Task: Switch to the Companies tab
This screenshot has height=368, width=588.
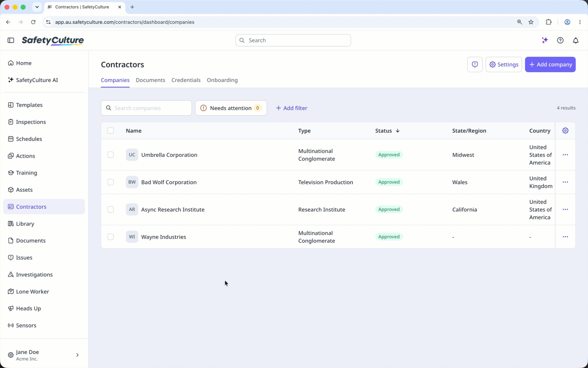Action: pyautogui.click(x=115, y=80)
